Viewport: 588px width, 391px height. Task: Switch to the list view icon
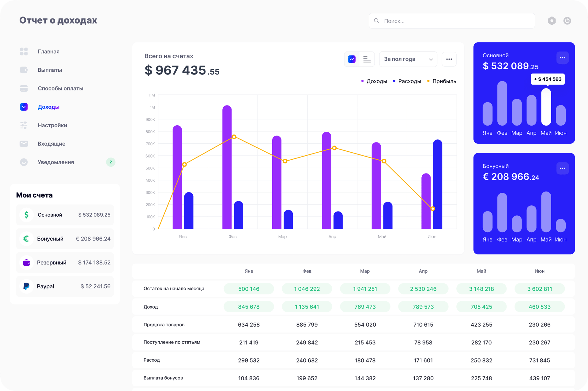367,59
